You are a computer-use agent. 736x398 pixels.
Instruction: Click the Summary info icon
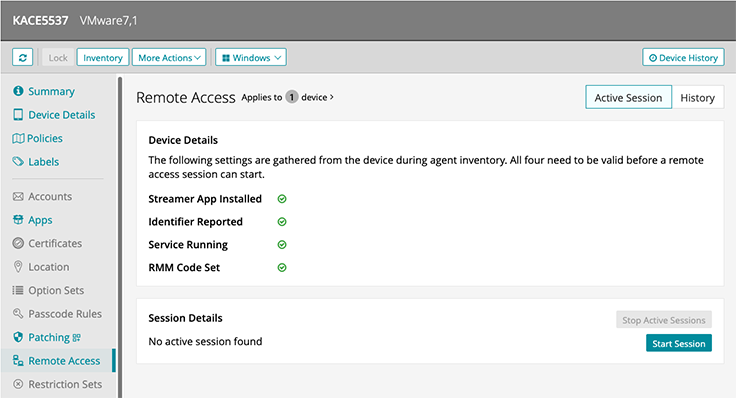click(18, 91)
